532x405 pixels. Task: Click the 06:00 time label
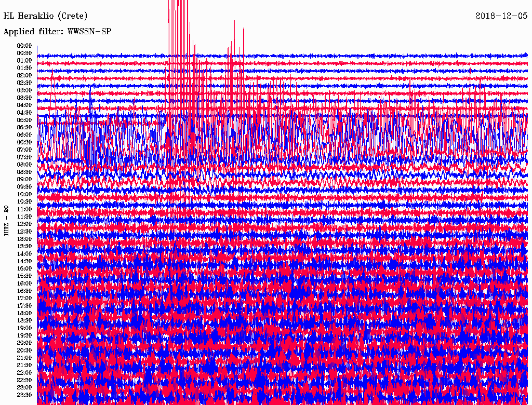point(24,135)
